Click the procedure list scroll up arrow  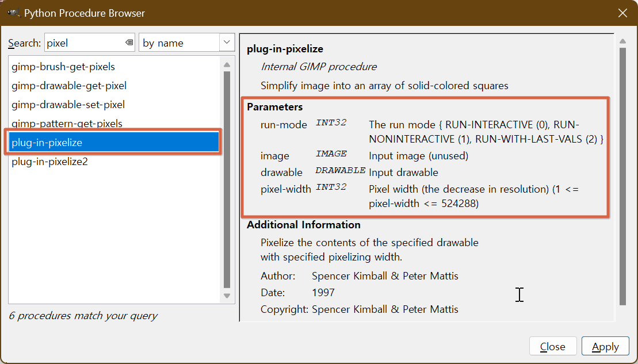tap(227, 64)
